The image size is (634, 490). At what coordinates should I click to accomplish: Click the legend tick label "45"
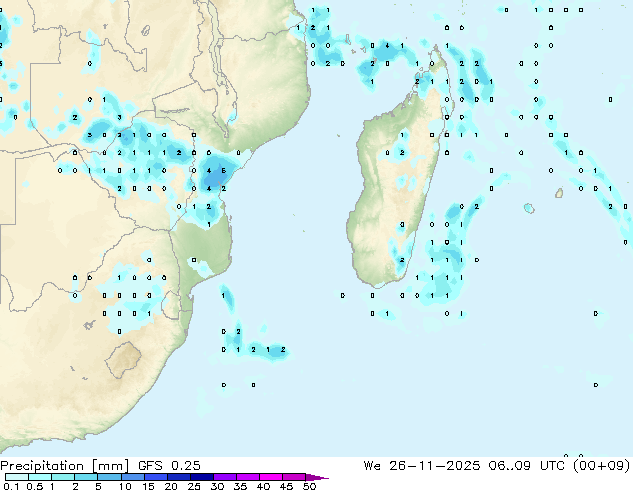point(286,486)
